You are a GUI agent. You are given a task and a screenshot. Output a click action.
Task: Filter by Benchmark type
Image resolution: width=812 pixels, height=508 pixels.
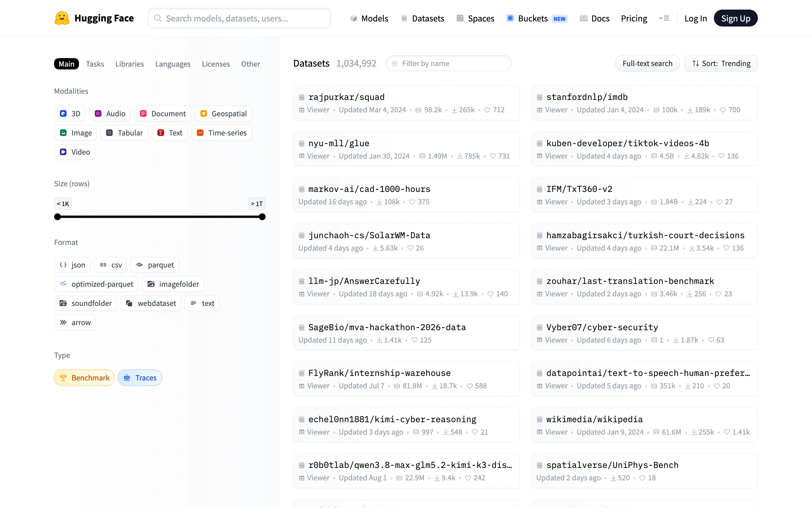[x=84, y=378]
